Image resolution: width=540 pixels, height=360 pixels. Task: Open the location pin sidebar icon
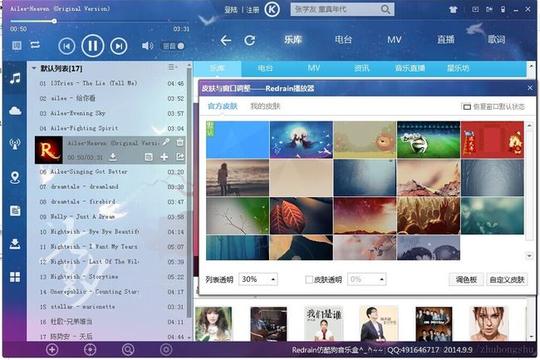click(15, 178)
